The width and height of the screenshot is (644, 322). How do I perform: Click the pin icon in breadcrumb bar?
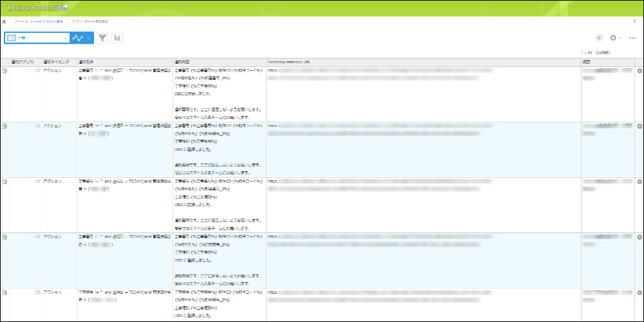tap(635, 21)
